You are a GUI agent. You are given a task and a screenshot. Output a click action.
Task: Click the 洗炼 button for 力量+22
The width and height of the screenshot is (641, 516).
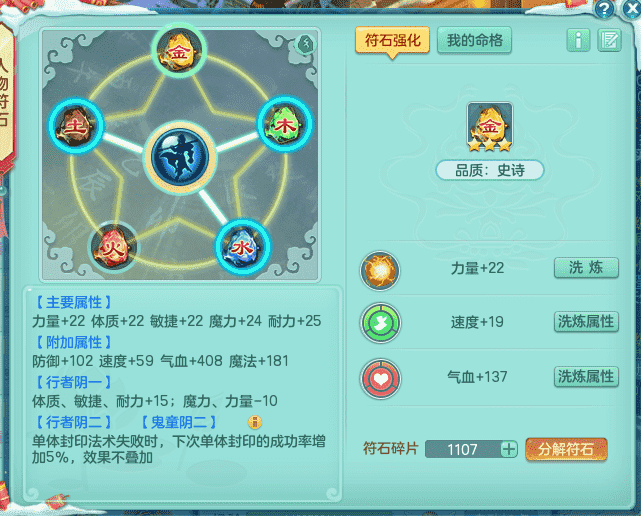click(x=586, y=268)
